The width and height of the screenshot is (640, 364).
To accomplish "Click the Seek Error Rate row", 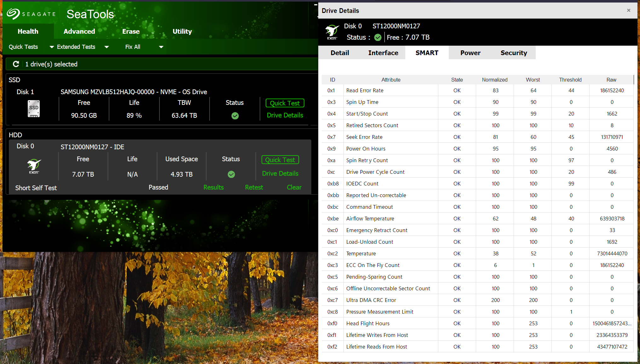I will pos(477,137).
